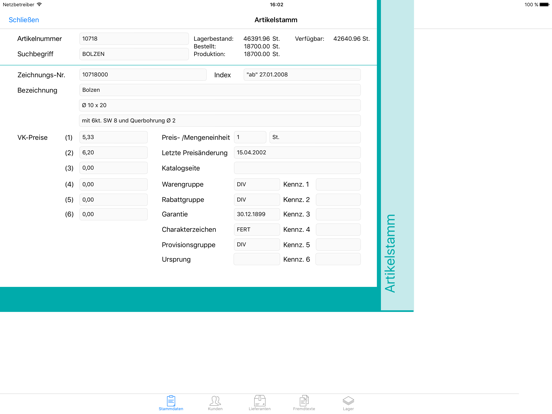Click the Index field with 27.01.2008

302,75
